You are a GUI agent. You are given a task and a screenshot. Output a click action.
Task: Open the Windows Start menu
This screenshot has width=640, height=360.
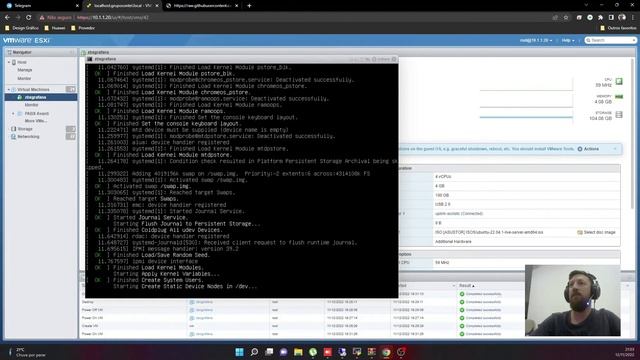click(240, 352)
